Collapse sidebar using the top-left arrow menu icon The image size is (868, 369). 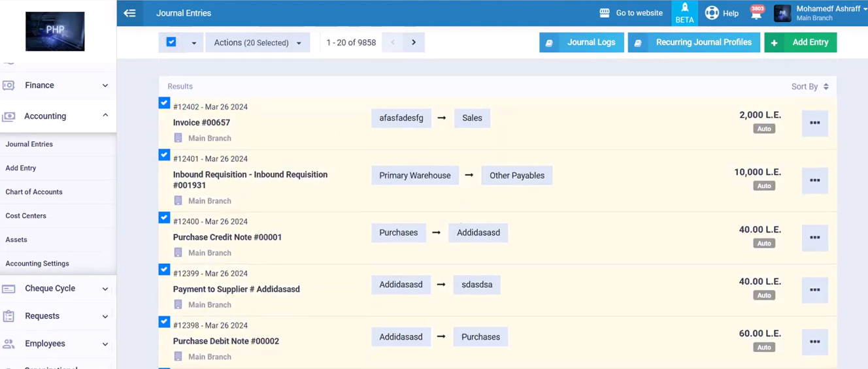point(129,13)
